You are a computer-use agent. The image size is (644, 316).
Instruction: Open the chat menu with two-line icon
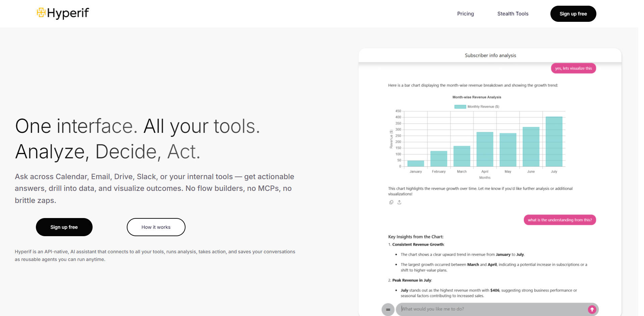[388, 309]
